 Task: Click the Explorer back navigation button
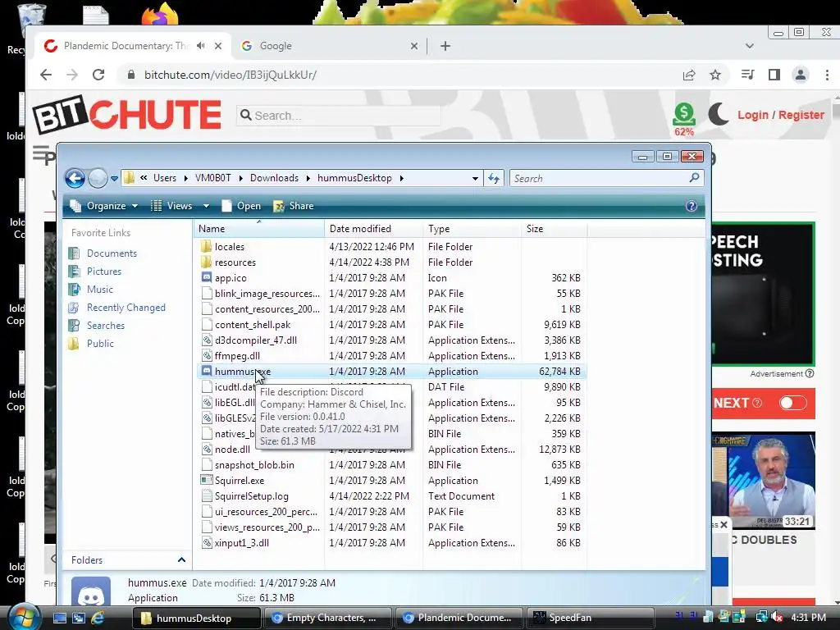[75, 178]
